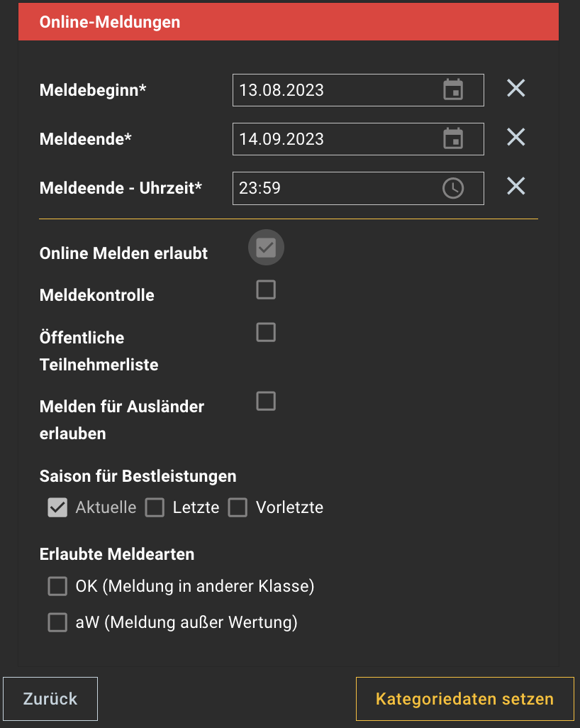Screen dimensions: 580x728
Task: Uncheck Aktuelle season checkbox
Action: (57, 507)
